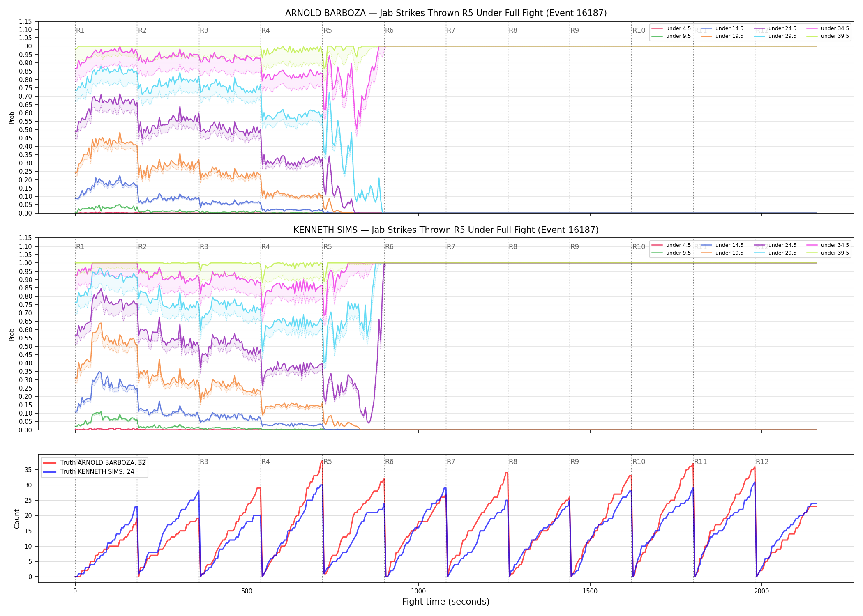Select 'under 29.5' in Barboza chart legend
This screenshot has width=863, height=616.
(775, 36)
